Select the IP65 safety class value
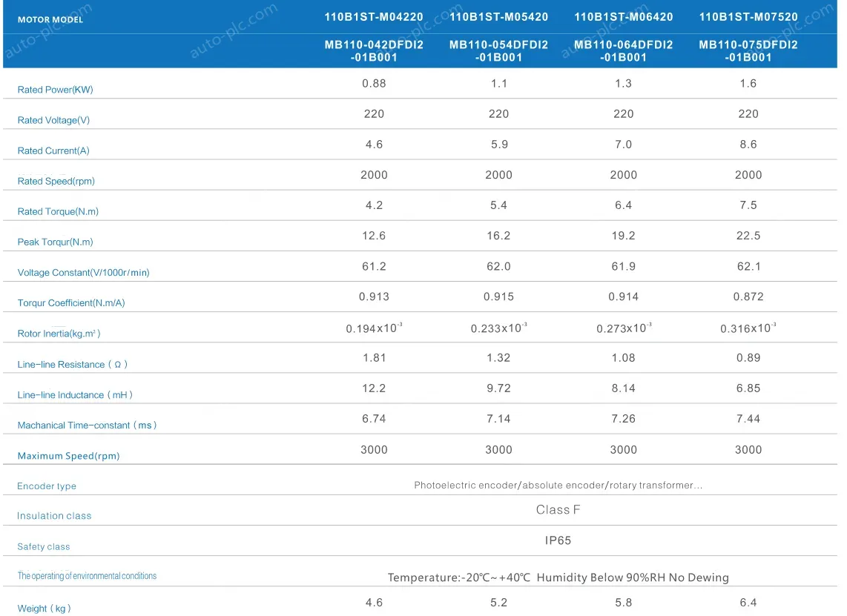 tap(558, 541)
